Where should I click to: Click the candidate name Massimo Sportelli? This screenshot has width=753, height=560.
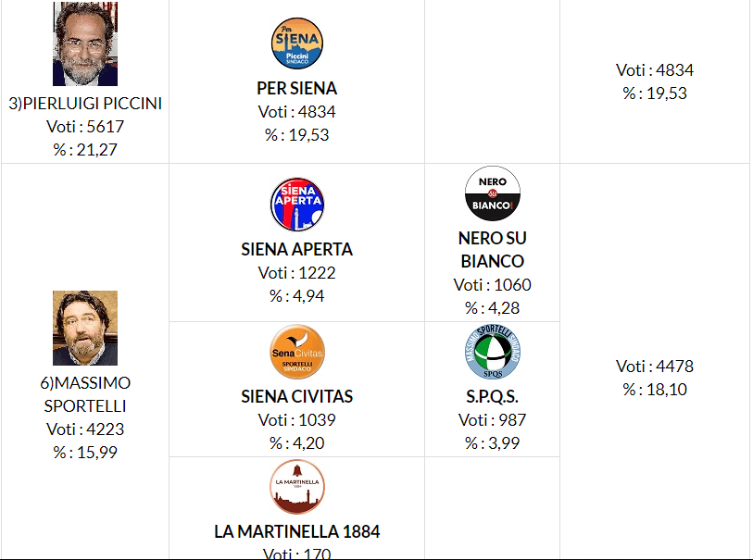(x=85, y=394)
